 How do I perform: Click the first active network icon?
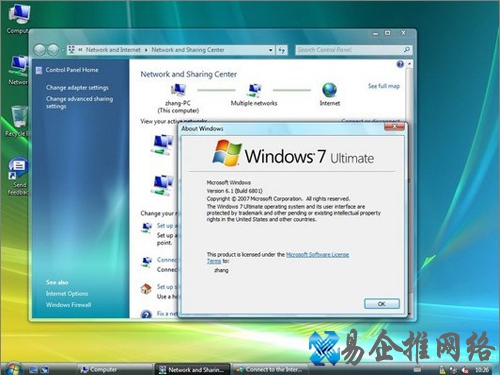tap(163, 144)
